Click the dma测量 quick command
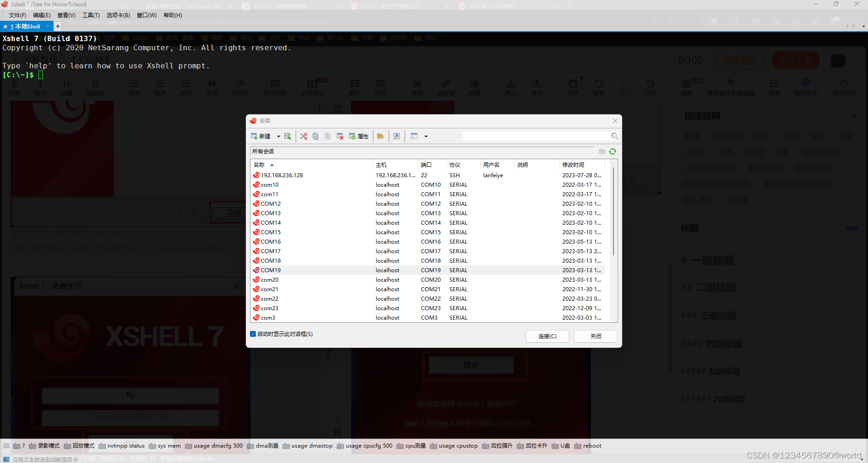This screenshot has width=868, height=463. 263,446
